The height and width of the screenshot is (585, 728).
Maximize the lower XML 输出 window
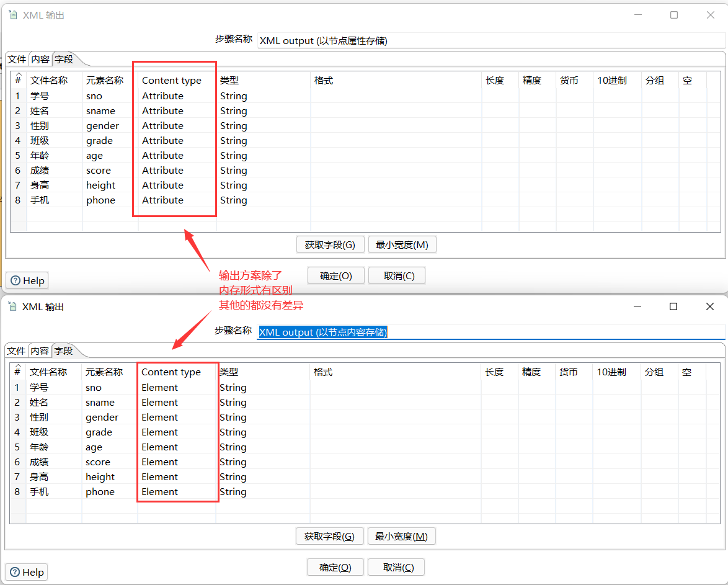[673, 306]
